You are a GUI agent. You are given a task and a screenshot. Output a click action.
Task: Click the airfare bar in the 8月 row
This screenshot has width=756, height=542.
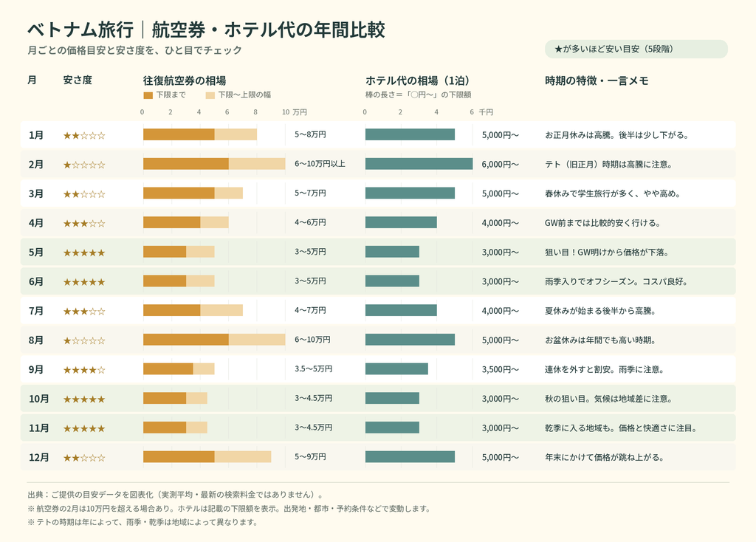click(x=214, y=340)
